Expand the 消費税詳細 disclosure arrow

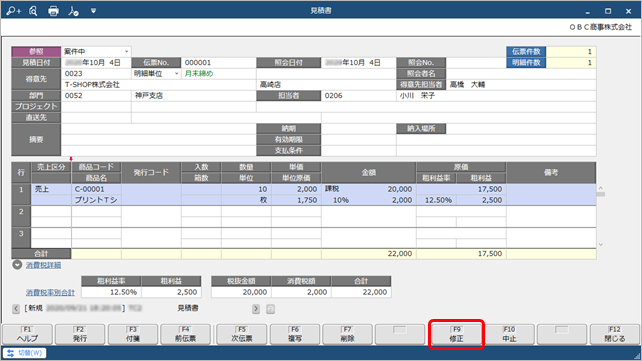pos(17,265)
